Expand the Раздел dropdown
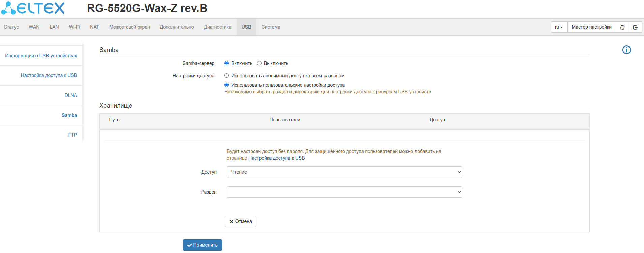The height and width of the screenshot is (253, 644). pyautogui.click(x=344, y=192)
